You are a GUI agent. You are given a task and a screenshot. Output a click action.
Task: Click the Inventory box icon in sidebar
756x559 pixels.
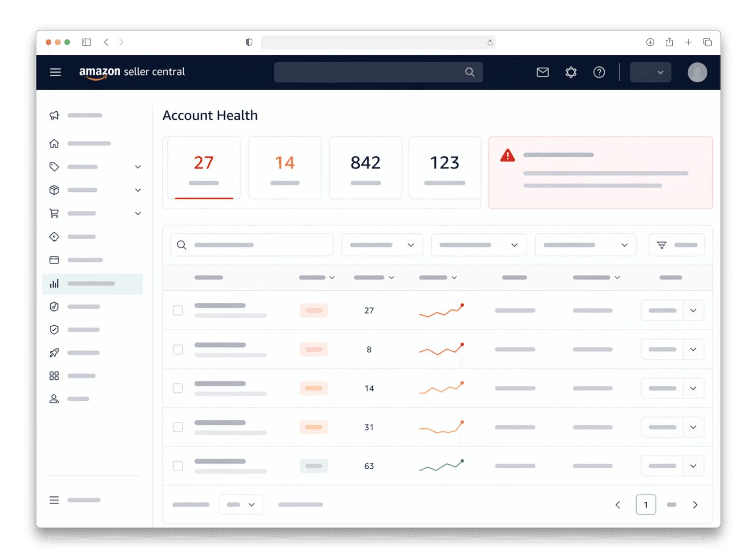pyautogui.click(x=54, y=190)
